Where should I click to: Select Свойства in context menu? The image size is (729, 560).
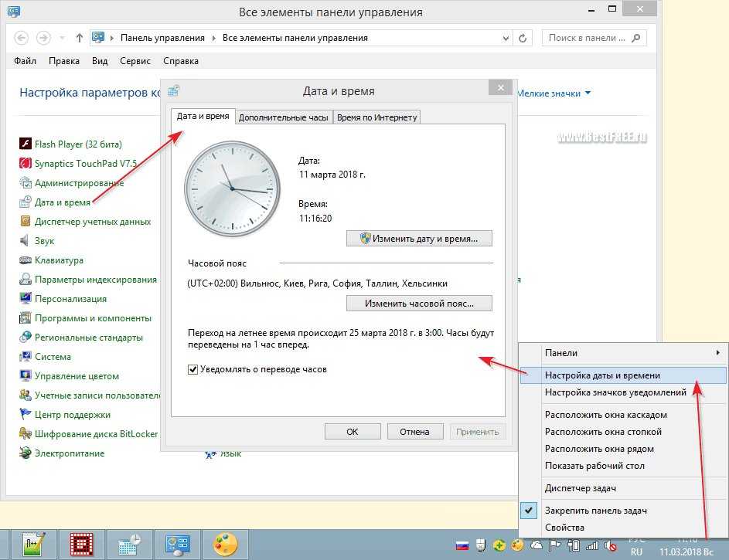tap(623, 528)
